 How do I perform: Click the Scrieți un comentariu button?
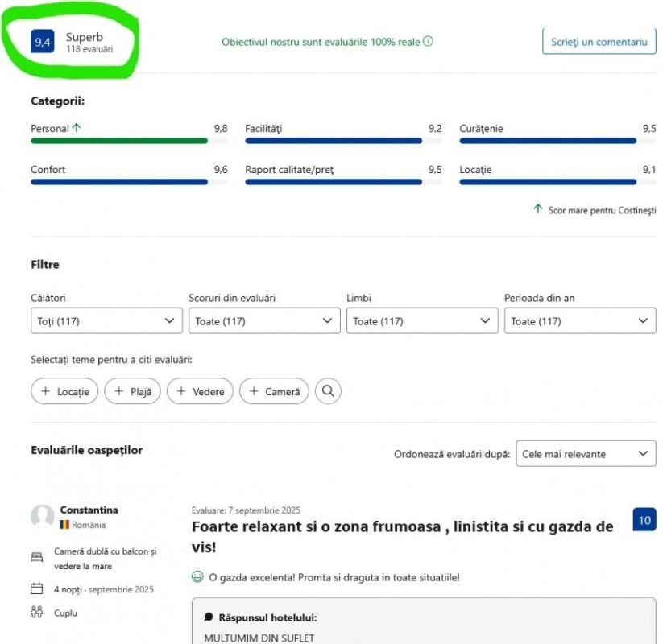coord(599,42)
